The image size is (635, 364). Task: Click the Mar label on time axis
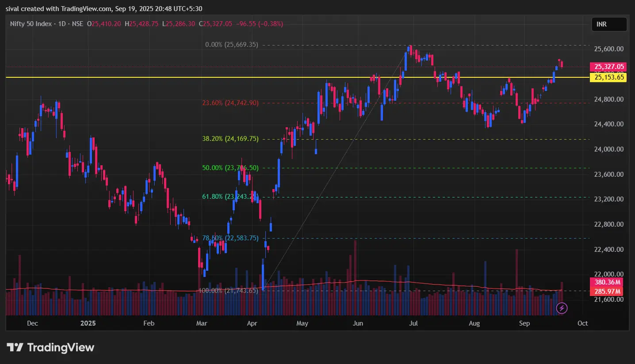pyautogui.click(x=201, y=323)
